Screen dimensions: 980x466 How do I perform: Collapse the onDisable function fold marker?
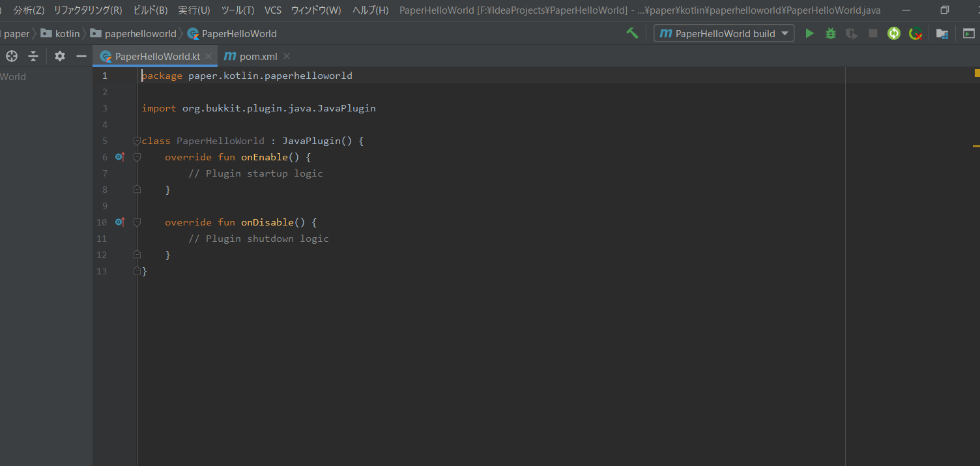click(x=137, y=222)
